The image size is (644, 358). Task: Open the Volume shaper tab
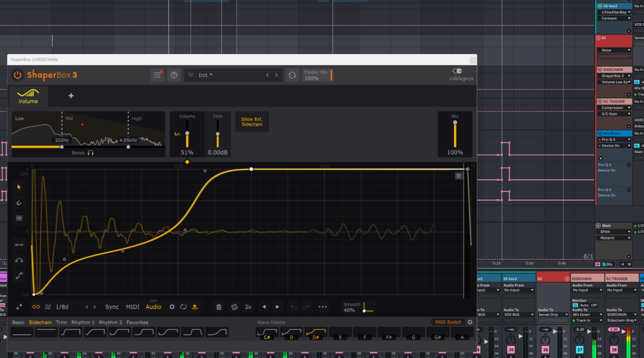click(x=28, y=96)
